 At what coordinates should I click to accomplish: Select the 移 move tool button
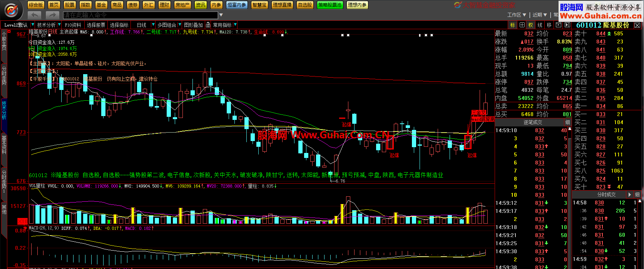pyautogui.click(x=549, y=25)
